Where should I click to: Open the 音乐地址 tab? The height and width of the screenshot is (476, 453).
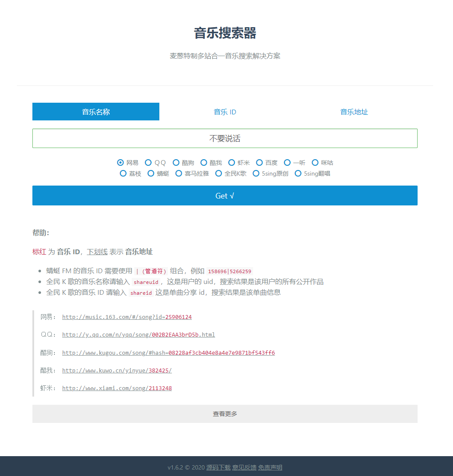pos(353,112)
